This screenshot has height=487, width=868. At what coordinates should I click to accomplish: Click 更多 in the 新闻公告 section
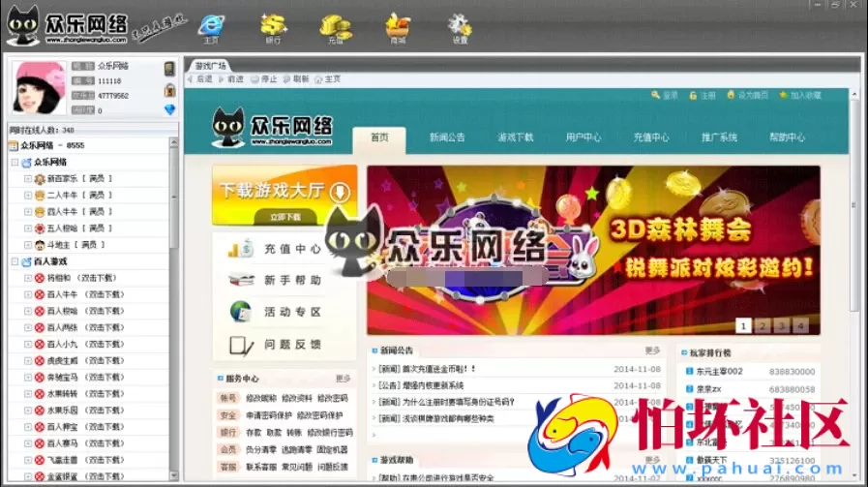tap(652, 350)
